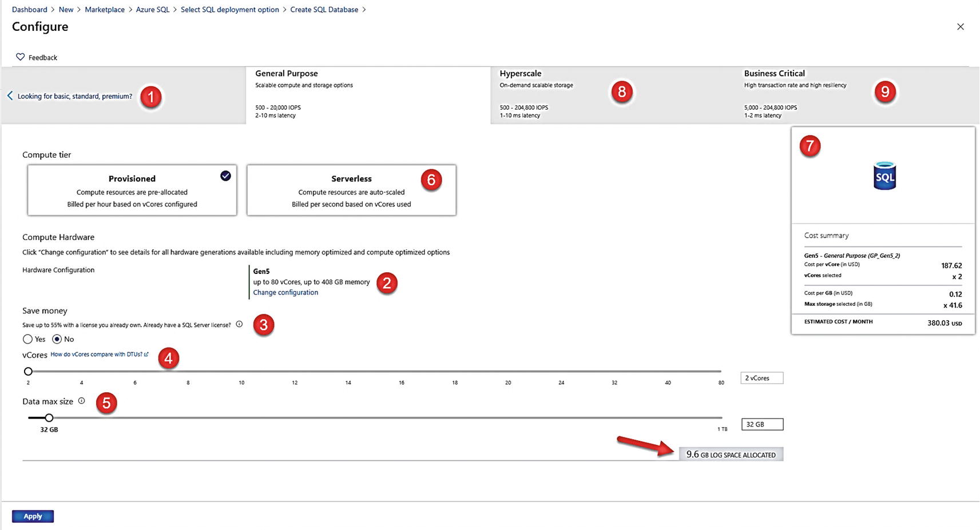The image size is (980, 530).
Task: Open How do vCores compare with DTUs link
Action: point(99,354)
